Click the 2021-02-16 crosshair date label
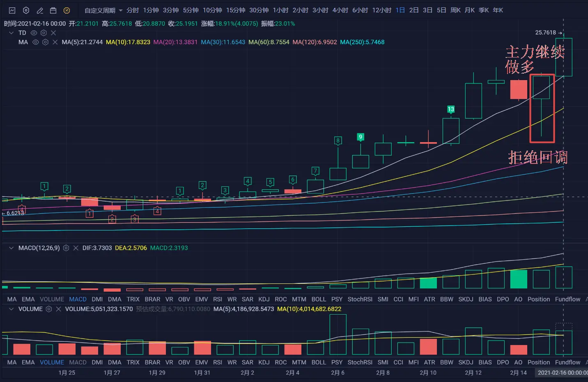The width and height of the screenshot is (588, 382). 562,373
